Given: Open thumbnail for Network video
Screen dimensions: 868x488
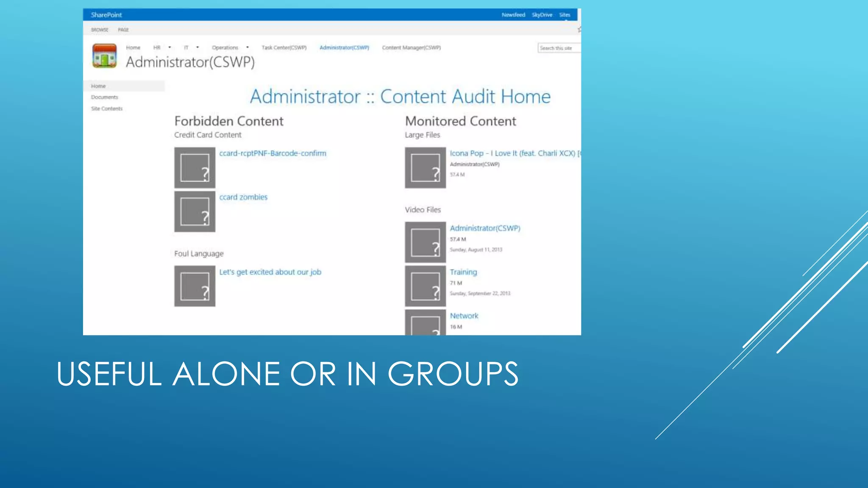Looking at the screenshot, I should [425, 322].
